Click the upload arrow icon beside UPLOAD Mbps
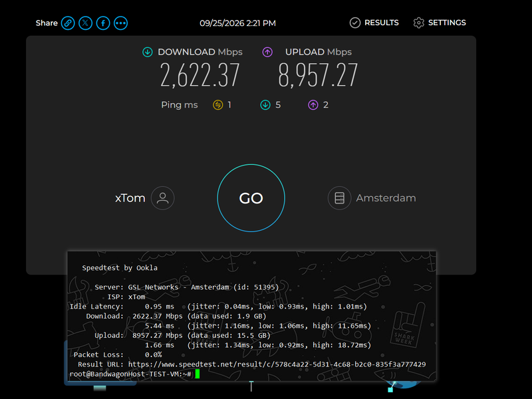The width and height of the screenshot is (532, 399). click(x=267, y=52)
